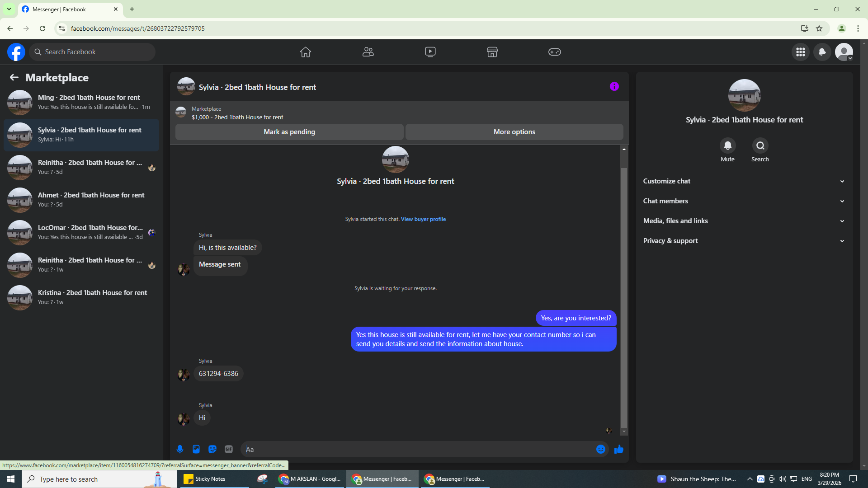Open Facebook home via the logo
The height and width of the screenshot is (488, 868).
coord(16,52)
